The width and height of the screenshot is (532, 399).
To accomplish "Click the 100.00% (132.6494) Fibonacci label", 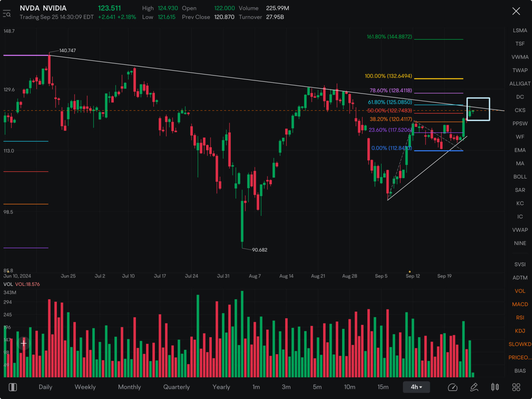I will 388,76.
